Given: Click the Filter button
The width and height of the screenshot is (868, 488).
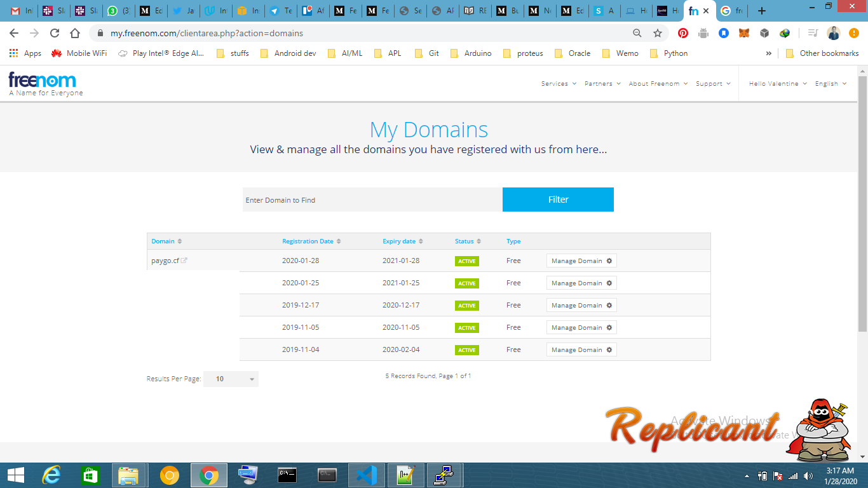Looking at the screenshot, I should point(558,200).
